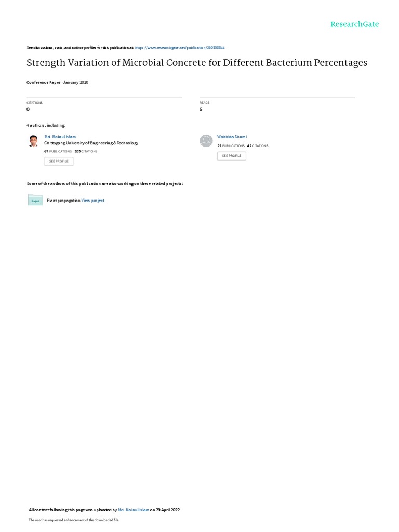Click the paper title Strength Variation heading

click(197, 63)
